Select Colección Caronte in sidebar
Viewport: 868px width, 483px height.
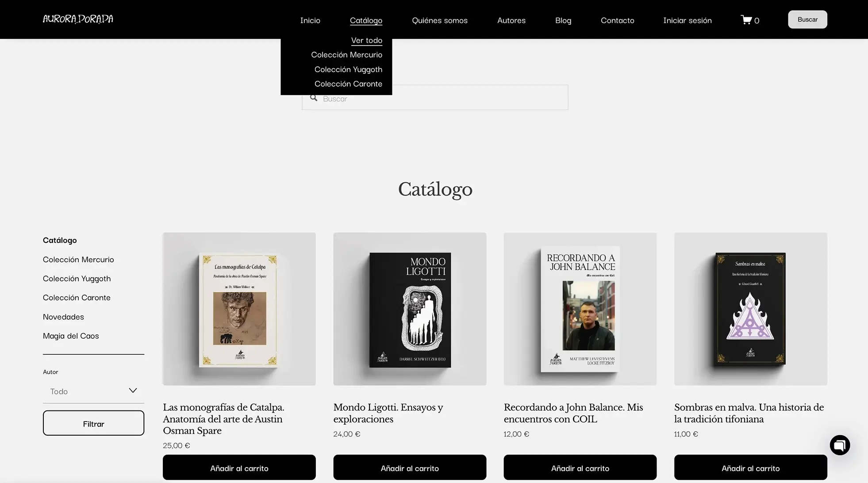[x=77, y=298]
